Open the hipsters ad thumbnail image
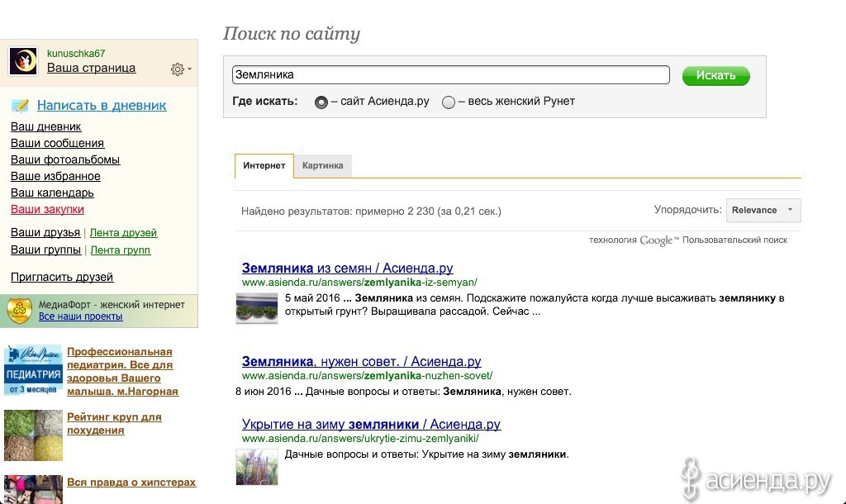This screenshot has height=504, width=846. coord(33,489)
